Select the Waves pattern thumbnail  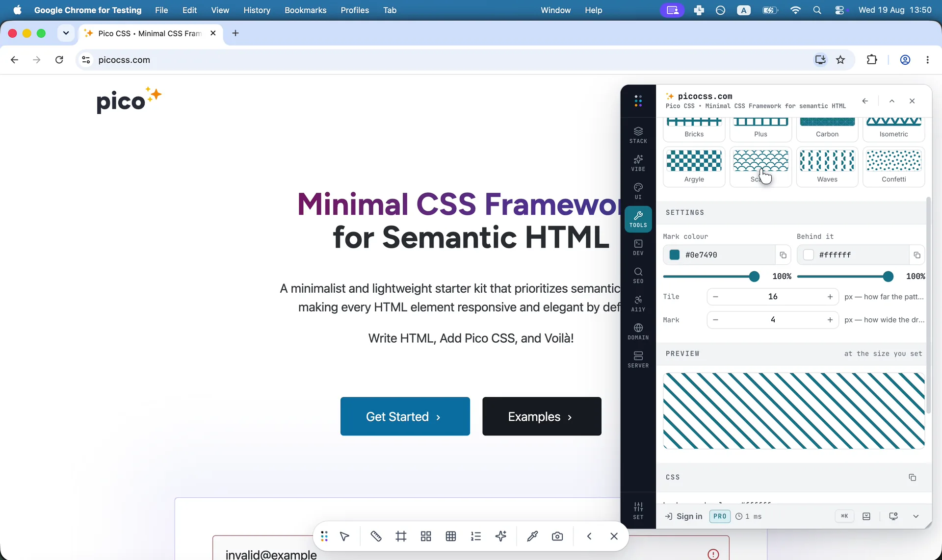(827, 167)
